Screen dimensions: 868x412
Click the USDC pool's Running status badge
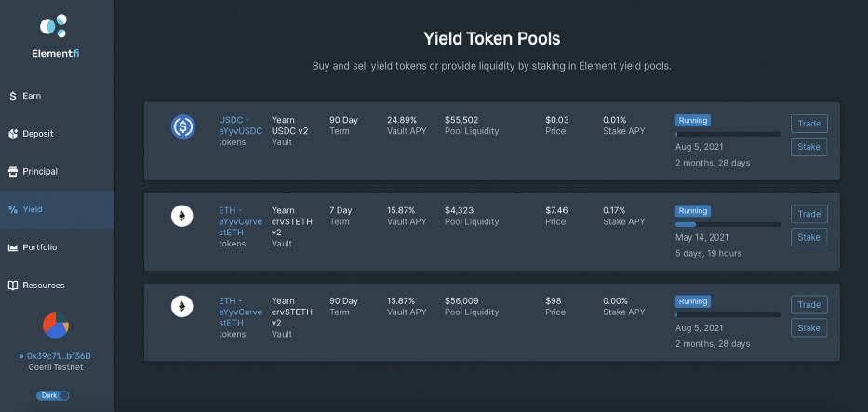(x=693, y=121)
